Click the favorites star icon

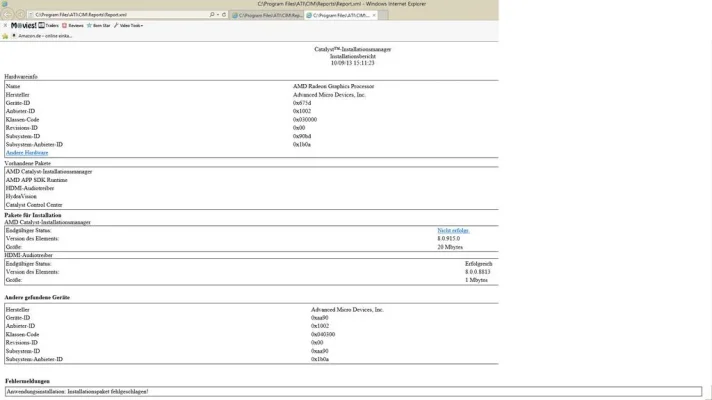[5, 36]
